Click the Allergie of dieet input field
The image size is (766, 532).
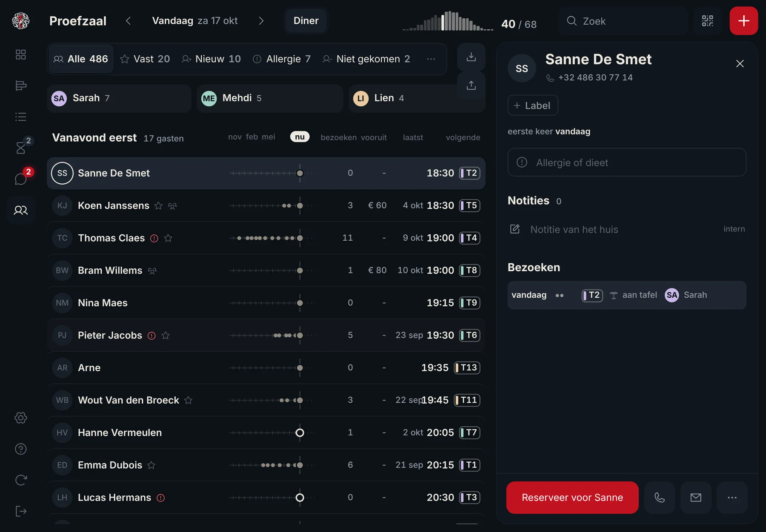[626, 162]
